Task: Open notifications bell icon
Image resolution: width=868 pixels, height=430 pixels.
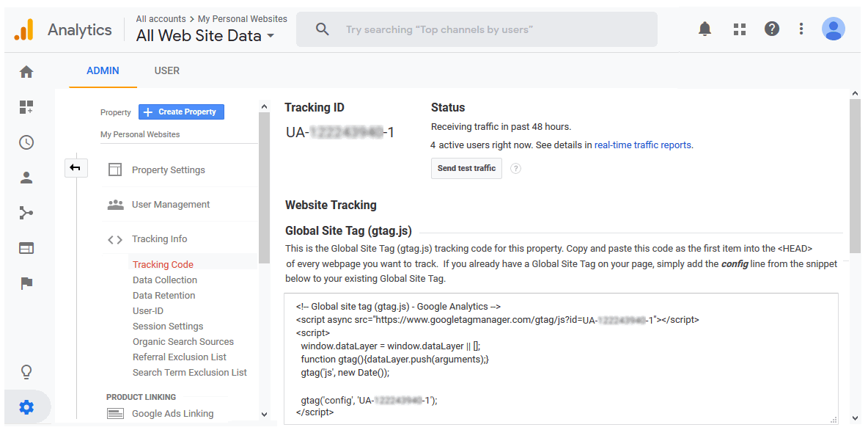Action: tap(705, 29)
